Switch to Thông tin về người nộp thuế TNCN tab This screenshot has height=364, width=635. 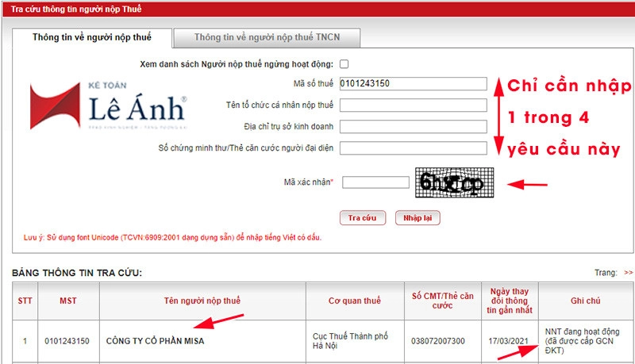click(266, 37)
